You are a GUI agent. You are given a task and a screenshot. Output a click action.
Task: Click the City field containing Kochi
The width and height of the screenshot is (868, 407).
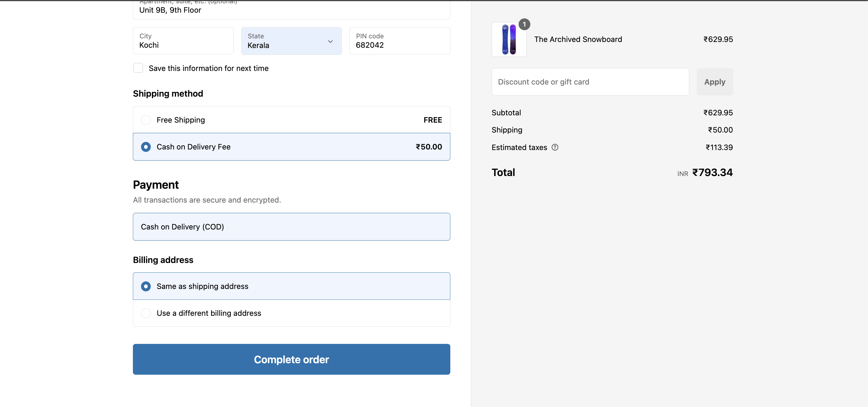tap(183, 41)
